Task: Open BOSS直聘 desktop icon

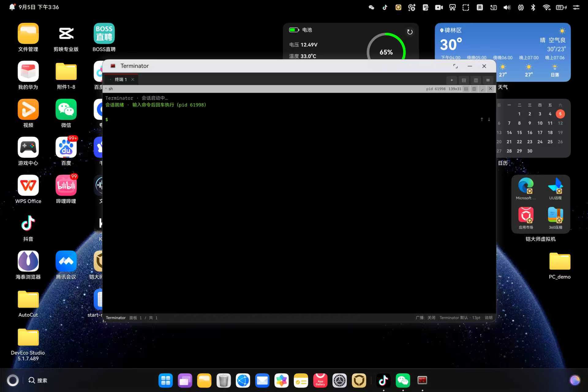Action: [x=104, y=38]
